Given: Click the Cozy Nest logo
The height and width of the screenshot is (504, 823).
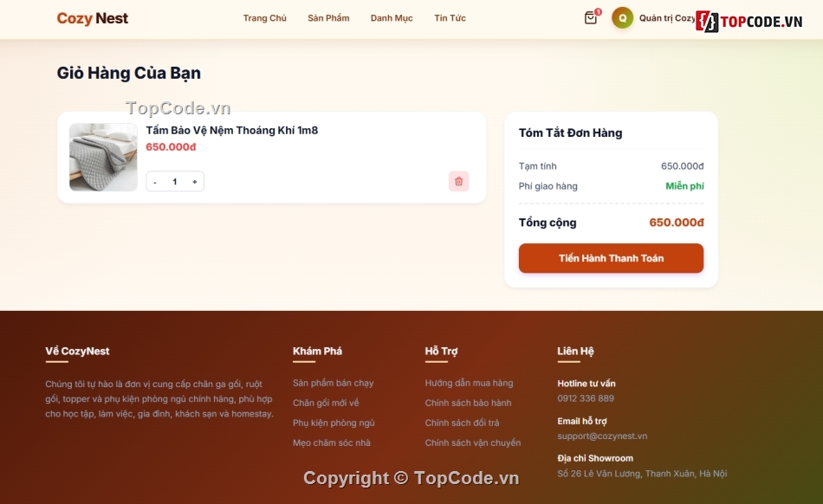Looking at the screenshot, I should click(x=93, y=18).
